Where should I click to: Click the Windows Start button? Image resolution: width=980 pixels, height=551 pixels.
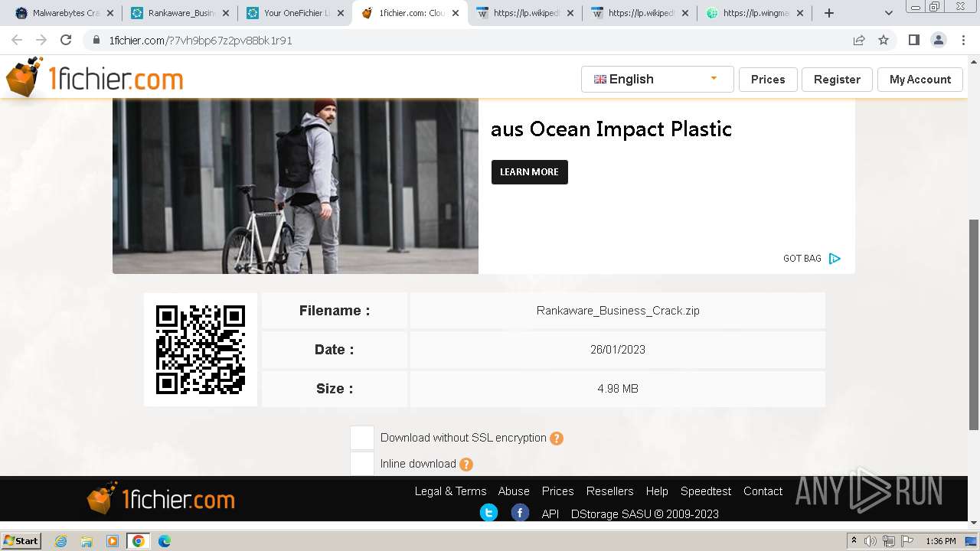(21, 541)
